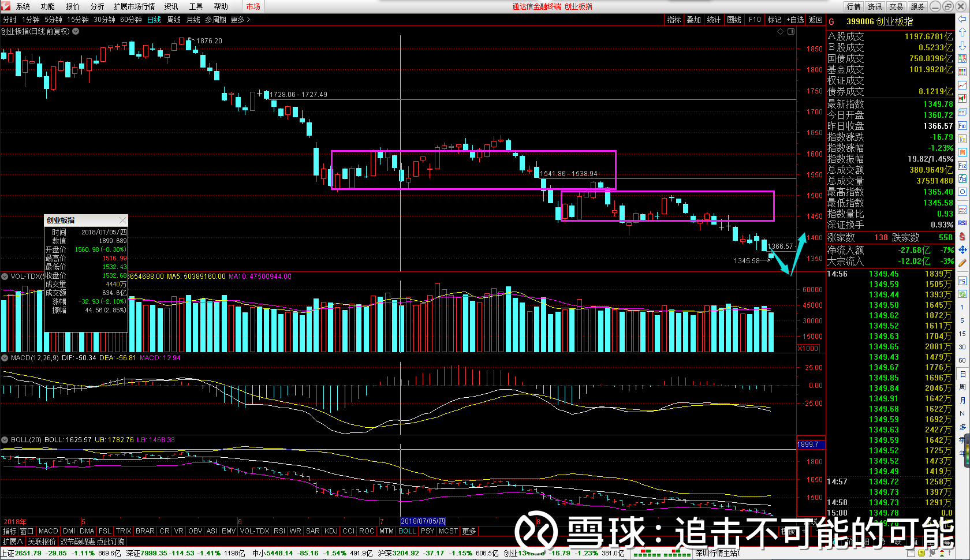Close the 创业板指 data tooltip window

click(122, 221)
